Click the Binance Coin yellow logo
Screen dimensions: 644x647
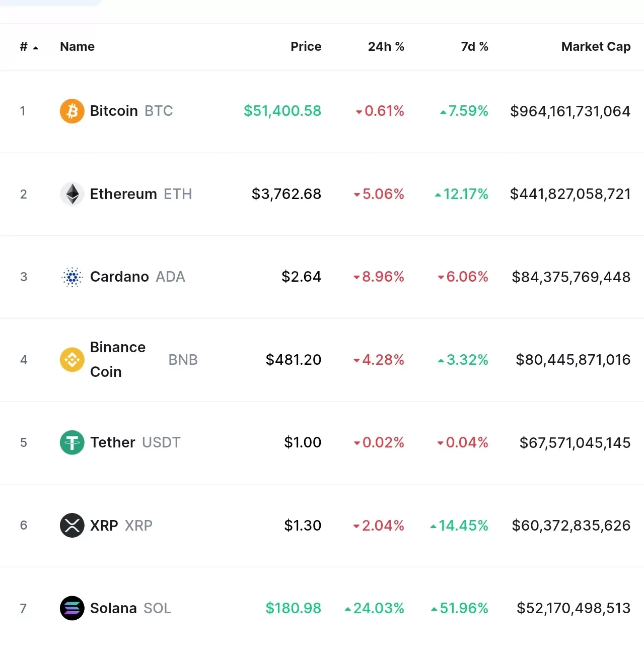72,360
